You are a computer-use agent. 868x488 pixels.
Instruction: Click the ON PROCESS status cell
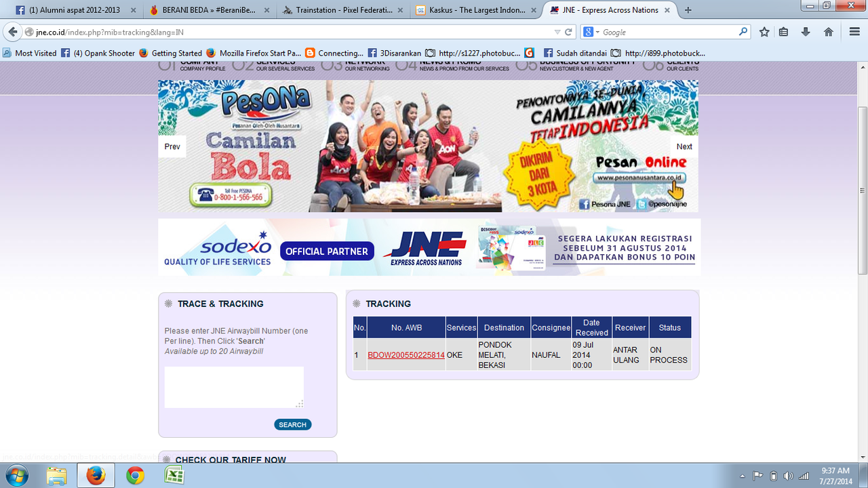pyautogui.click(x=669, y=355)
